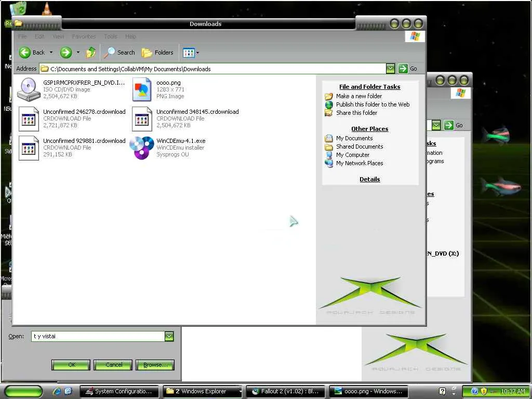Click Publish this folder to the Web globe

tap(329, 104)
